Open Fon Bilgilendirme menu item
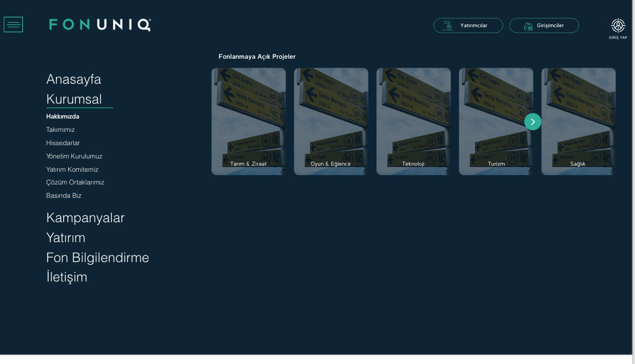The width and height of the screenshot is (635, 364). click(98, 258)
